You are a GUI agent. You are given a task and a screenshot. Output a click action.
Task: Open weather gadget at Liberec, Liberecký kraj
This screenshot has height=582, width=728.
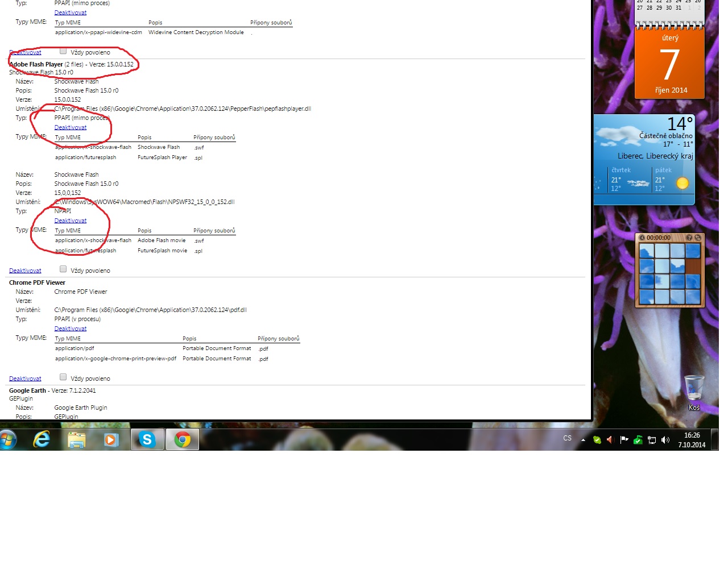pyautogui.click(x=655, y=156)
